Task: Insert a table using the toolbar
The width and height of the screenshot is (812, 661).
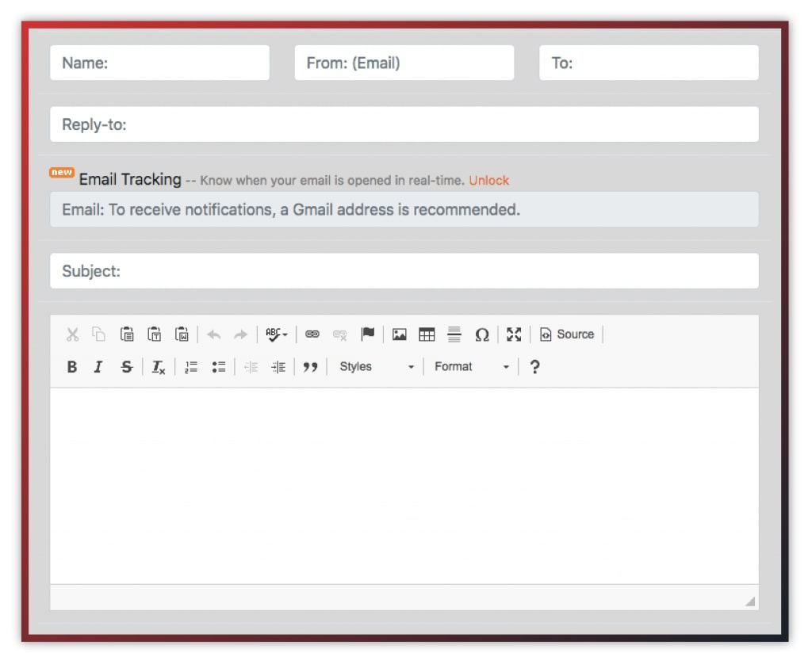Action: (x=427, y=334)
